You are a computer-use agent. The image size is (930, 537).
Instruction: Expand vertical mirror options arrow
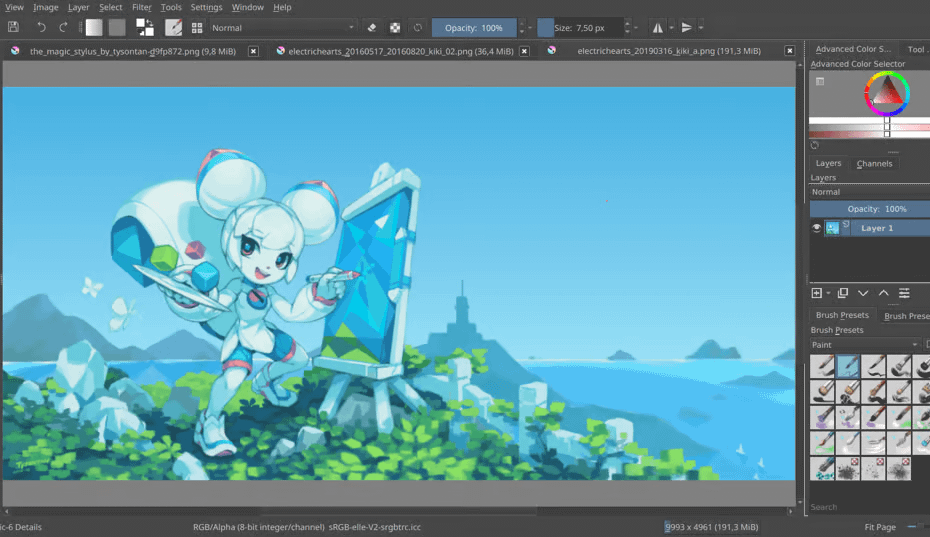tap(700, 28)
